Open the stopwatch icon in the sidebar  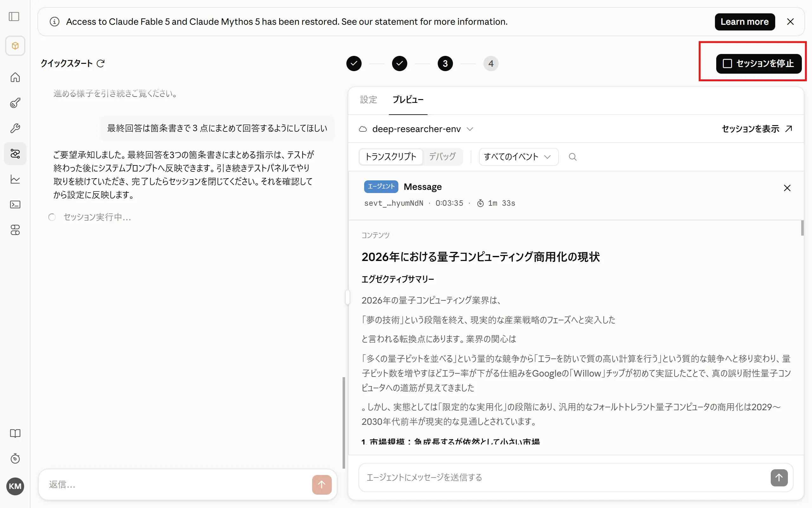point(15,458)
